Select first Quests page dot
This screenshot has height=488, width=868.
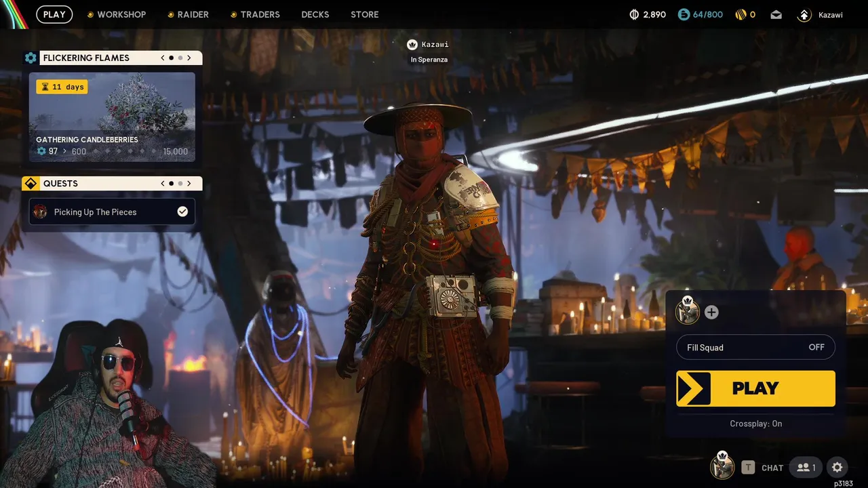pos(171,183)
